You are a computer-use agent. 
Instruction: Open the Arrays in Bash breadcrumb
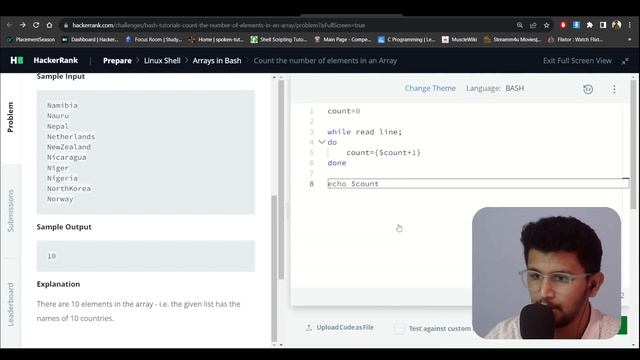click(217, 60)
